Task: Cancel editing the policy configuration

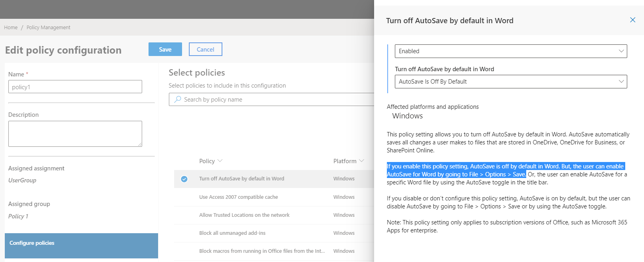Action: click(x=206, y=49)
